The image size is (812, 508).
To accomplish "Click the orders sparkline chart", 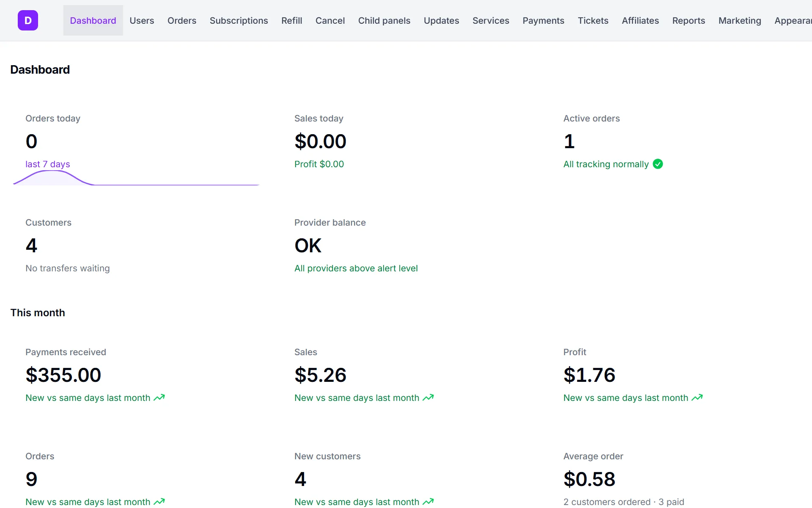I will tap(136, 178).
